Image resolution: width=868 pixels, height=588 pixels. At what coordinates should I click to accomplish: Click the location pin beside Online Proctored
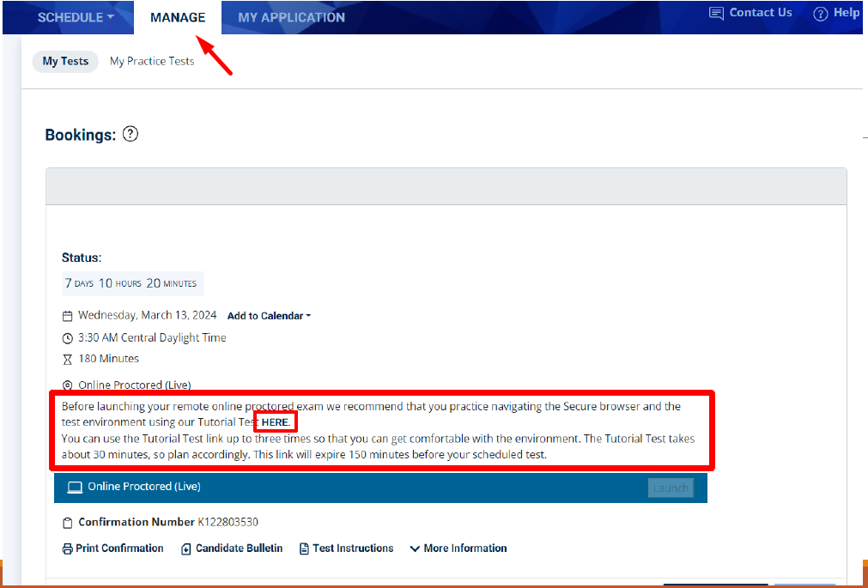[x=68, y=385]
